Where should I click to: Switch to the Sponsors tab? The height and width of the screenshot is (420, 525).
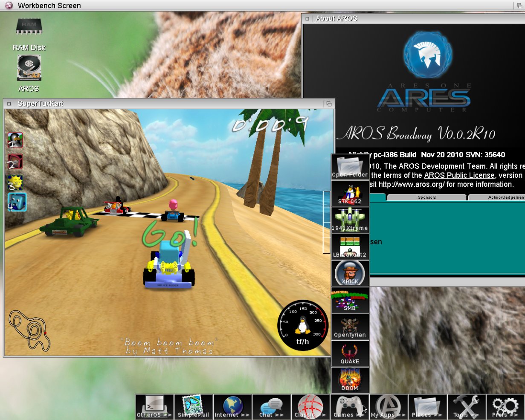click(427, 197)
